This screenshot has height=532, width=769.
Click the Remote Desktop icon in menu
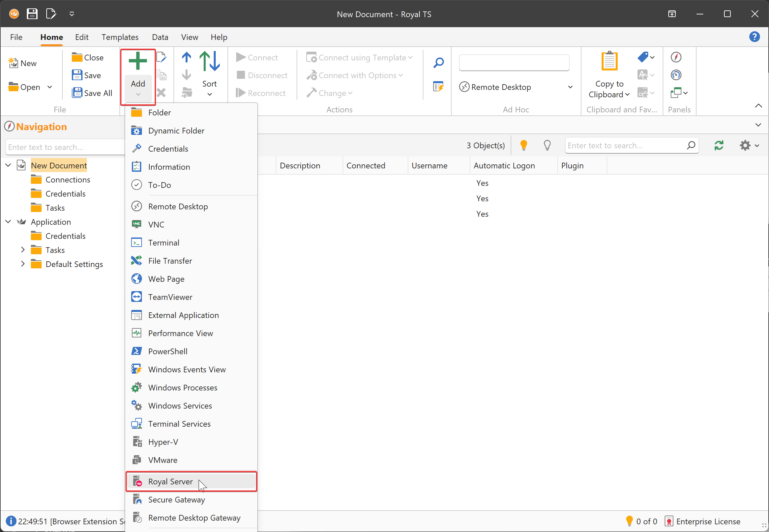137,206
